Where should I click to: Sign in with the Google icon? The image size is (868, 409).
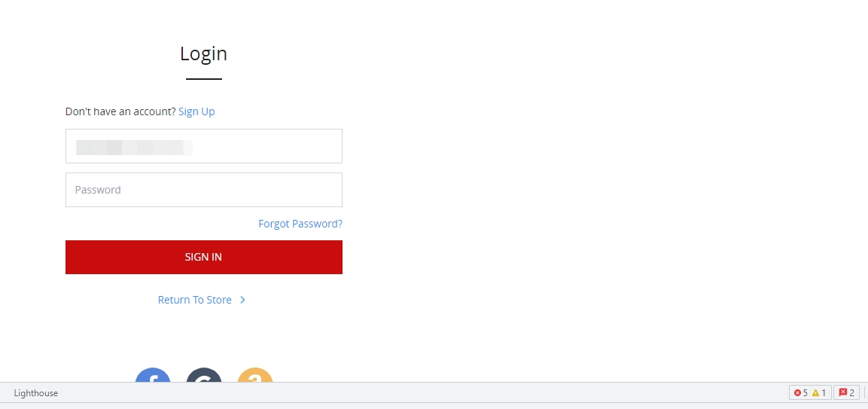point(204,376)
